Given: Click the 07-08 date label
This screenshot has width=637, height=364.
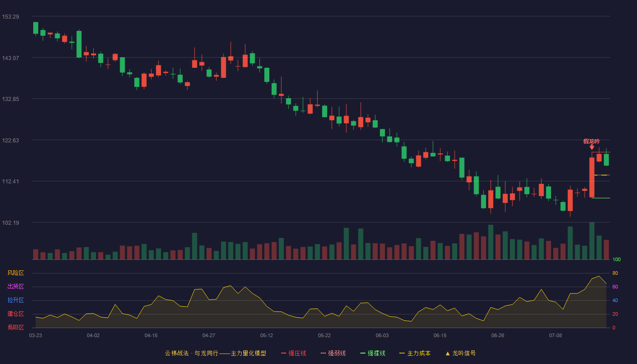Looking at the screenshot, I should pyautogui.click(x=556, y=335).
